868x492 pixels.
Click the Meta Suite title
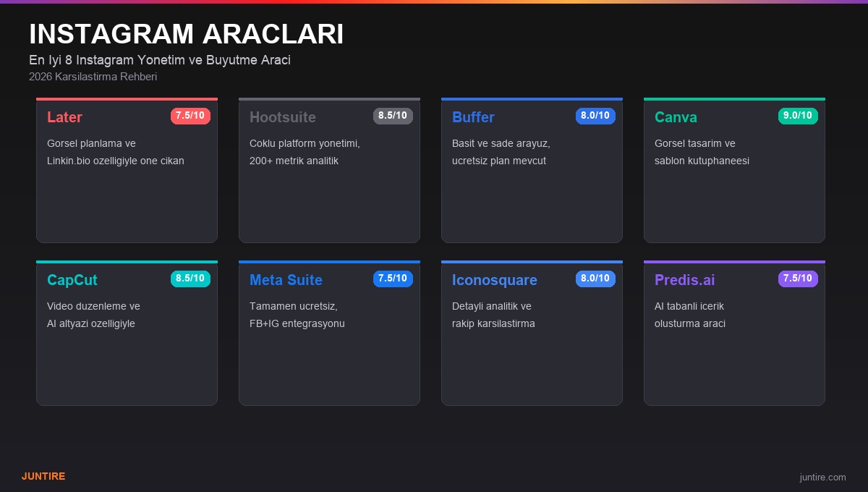[286, 280]
